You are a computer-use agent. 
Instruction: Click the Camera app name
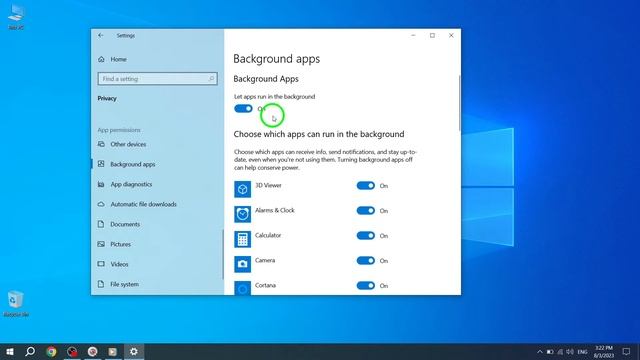click(x=265, y=260)
